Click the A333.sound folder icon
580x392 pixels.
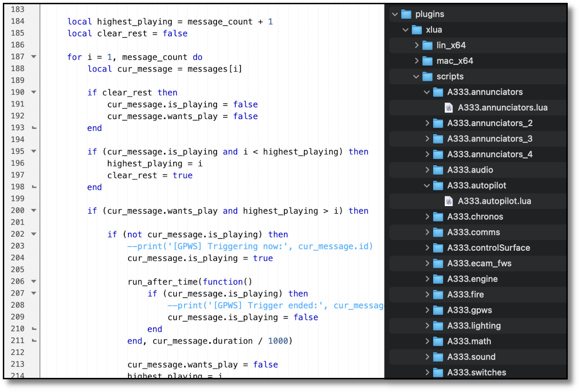[438, 357]
